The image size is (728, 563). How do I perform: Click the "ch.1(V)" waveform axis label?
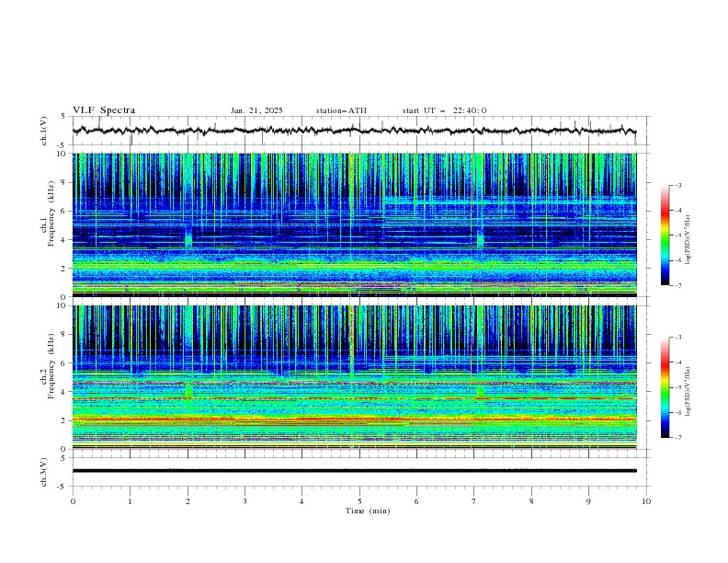(44, 131)
